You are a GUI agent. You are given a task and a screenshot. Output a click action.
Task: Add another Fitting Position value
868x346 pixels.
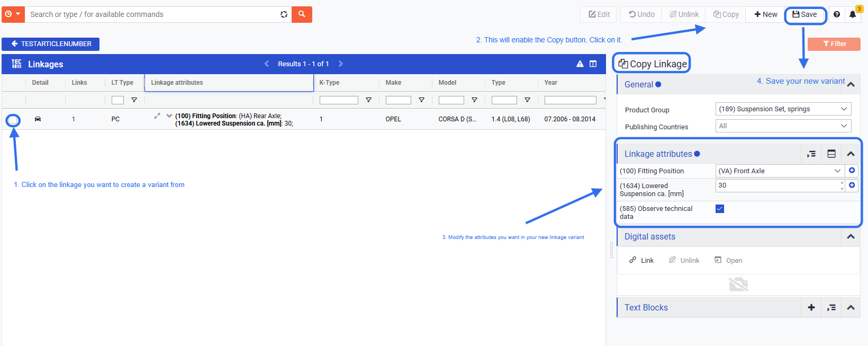click(x=852, y=171)
